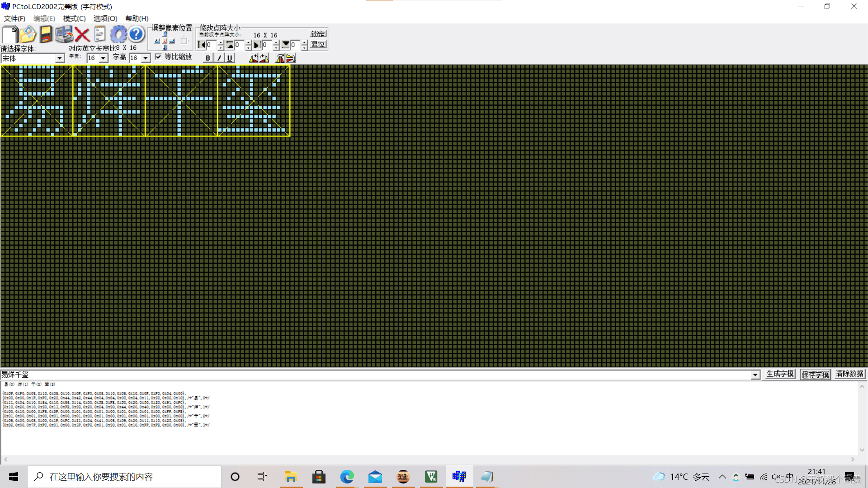868x488 pixels.
Task: Click the 千 glyph cell in the grid
Action: [x=181, y=100]
